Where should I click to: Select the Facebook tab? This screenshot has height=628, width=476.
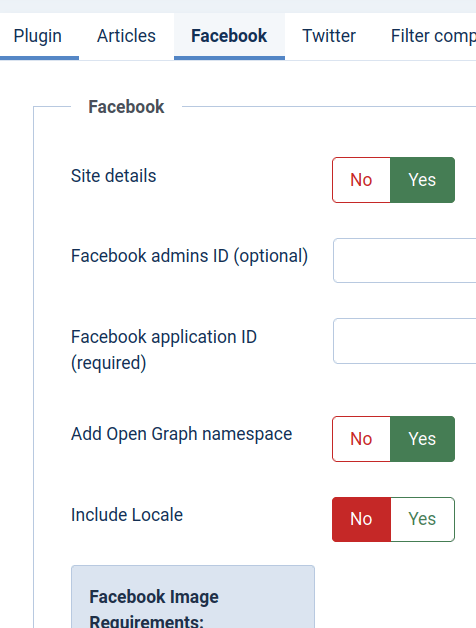point(229,36)
